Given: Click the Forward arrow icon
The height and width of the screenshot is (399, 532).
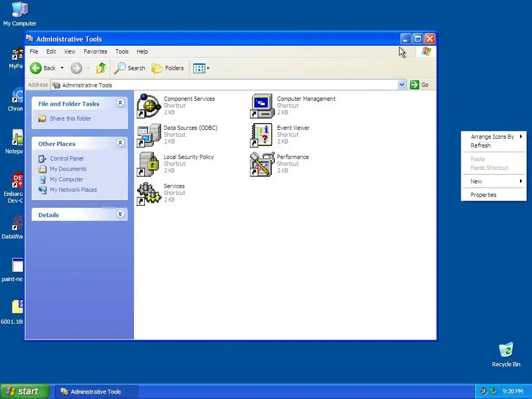Looking at the screenshot, I should tap(76, 68).
